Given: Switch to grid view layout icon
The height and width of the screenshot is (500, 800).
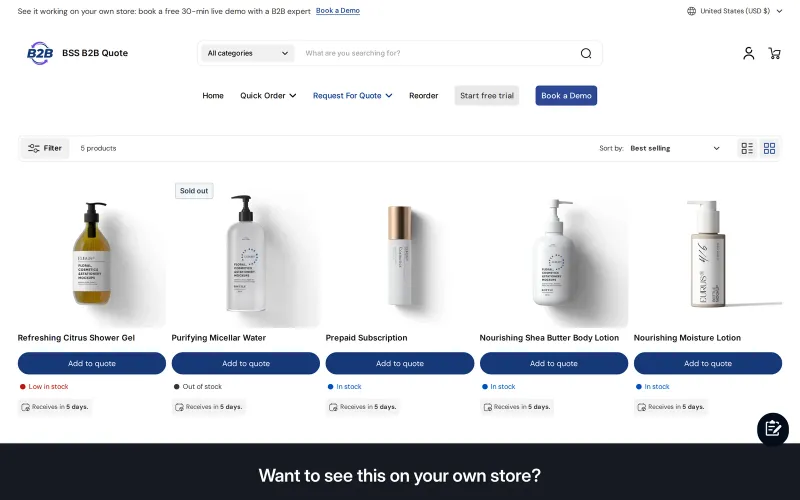Looking at the screenshot, I should click(769, 148).
